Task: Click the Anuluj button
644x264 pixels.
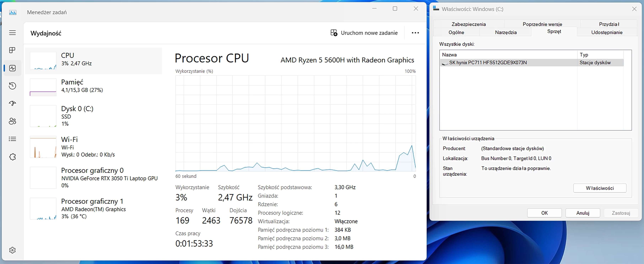Action: (583, 213)
